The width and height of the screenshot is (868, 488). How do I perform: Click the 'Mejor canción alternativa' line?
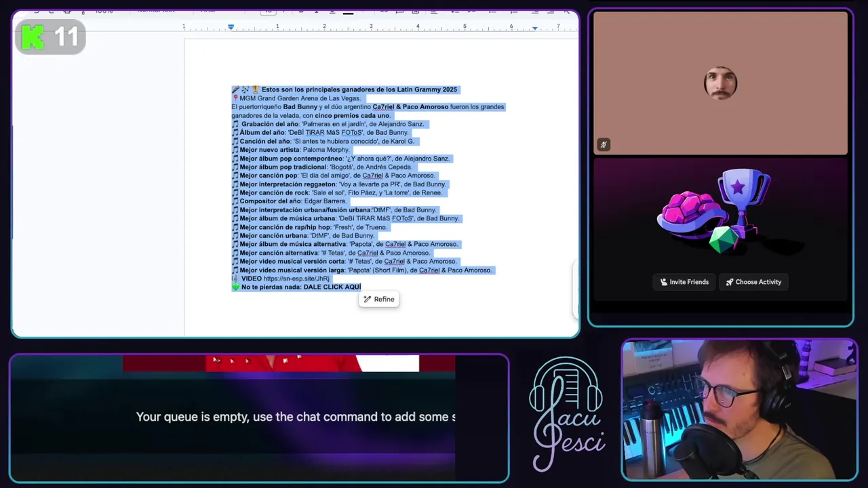[331, 253]
